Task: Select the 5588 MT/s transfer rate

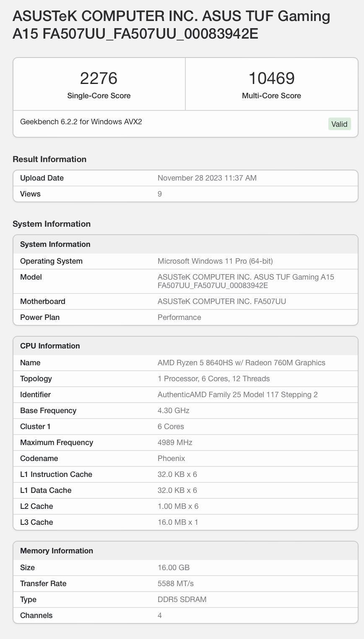Action: click(176, 584)
